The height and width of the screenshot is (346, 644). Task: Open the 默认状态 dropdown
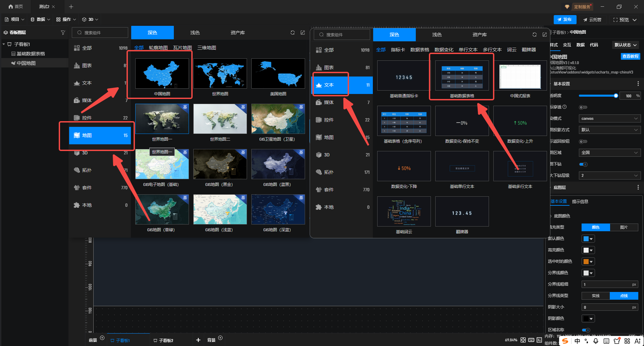pyautogui.click(x=626, y=45)
